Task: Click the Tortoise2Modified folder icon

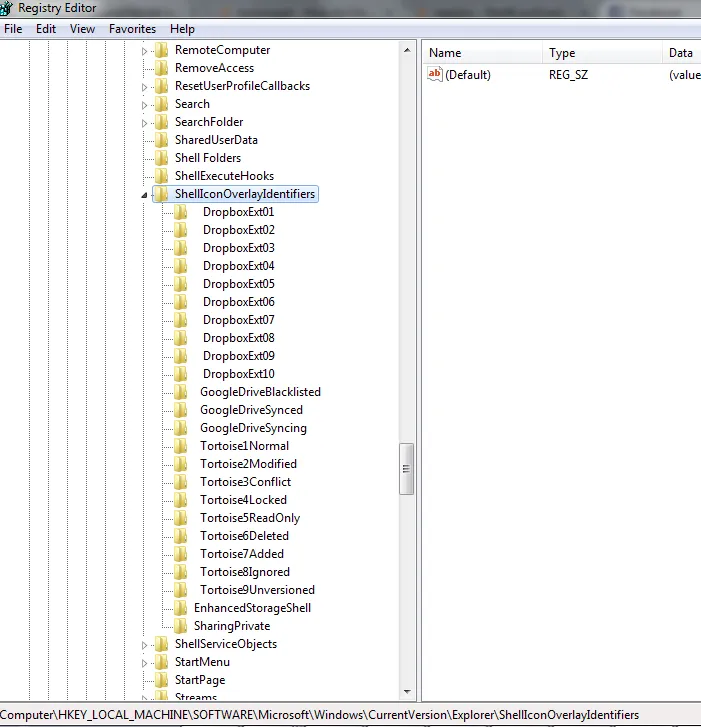Action: pos(180,464)
